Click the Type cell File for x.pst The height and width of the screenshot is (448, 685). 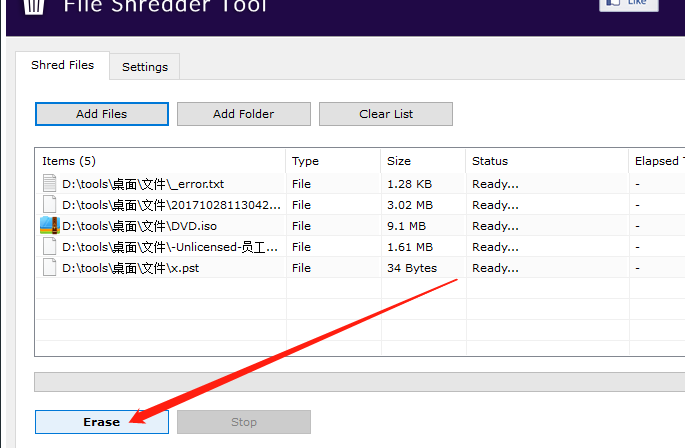coord(301,268)
